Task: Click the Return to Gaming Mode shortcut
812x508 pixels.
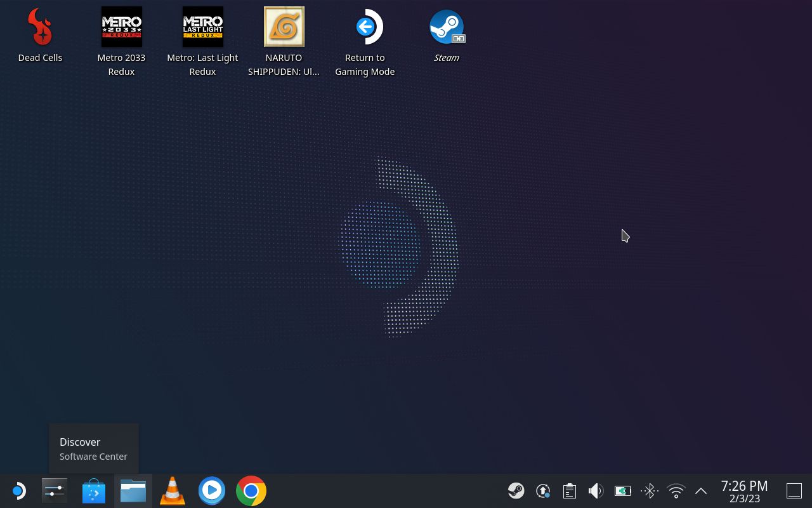Action: 365,42
